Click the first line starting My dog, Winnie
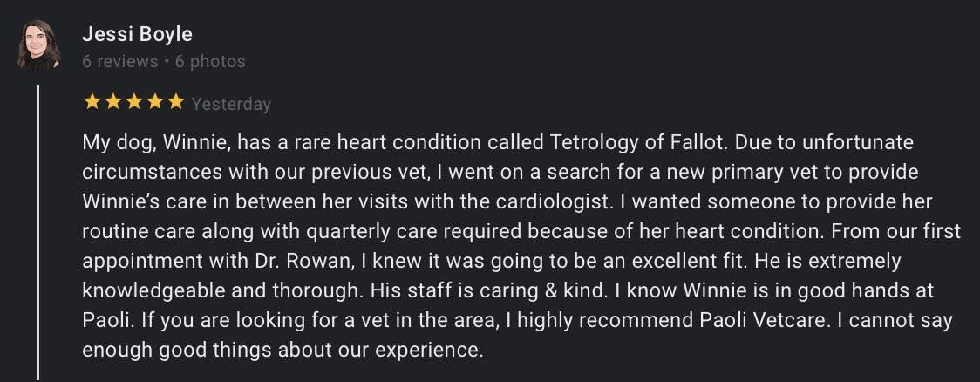The image size is (980, 382). tap(498, 142)
